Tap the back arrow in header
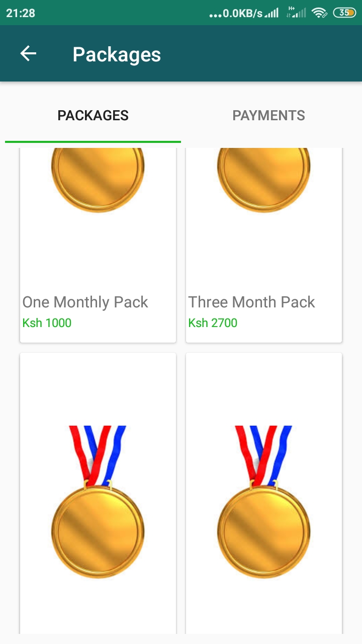362x644 pixels. pos(28,54)
